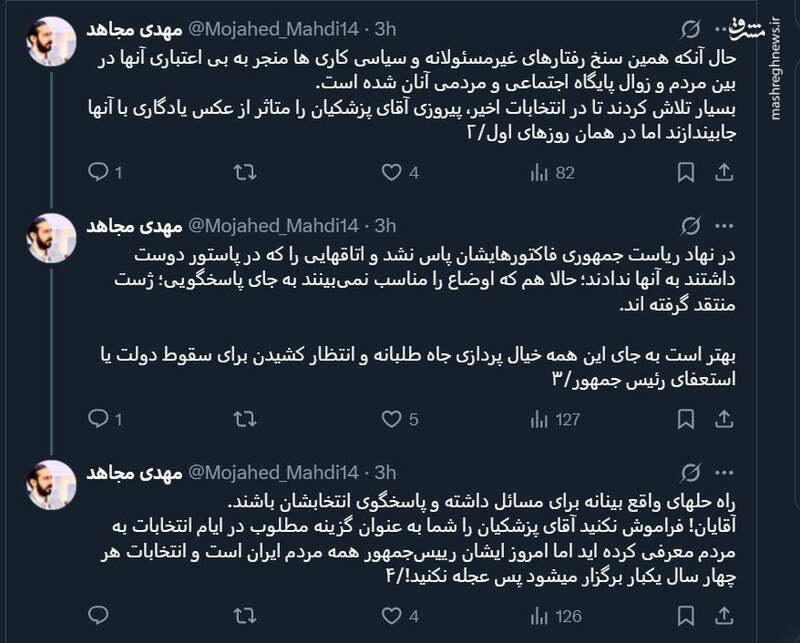Reply to the tweet with 82 views
Image resolution: width=800 pixels, height=643 pixels.
[x=98, y=173]
